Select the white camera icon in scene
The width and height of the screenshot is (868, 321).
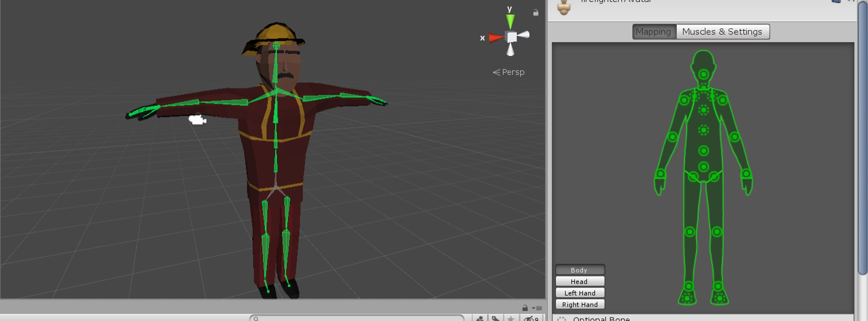[197, 120]
